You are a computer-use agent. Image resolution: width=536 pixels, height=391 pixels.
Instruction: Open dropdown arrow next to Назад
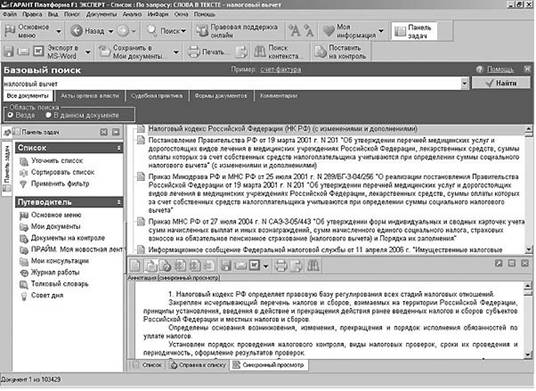pyautogui.click(x=111, y=31)
